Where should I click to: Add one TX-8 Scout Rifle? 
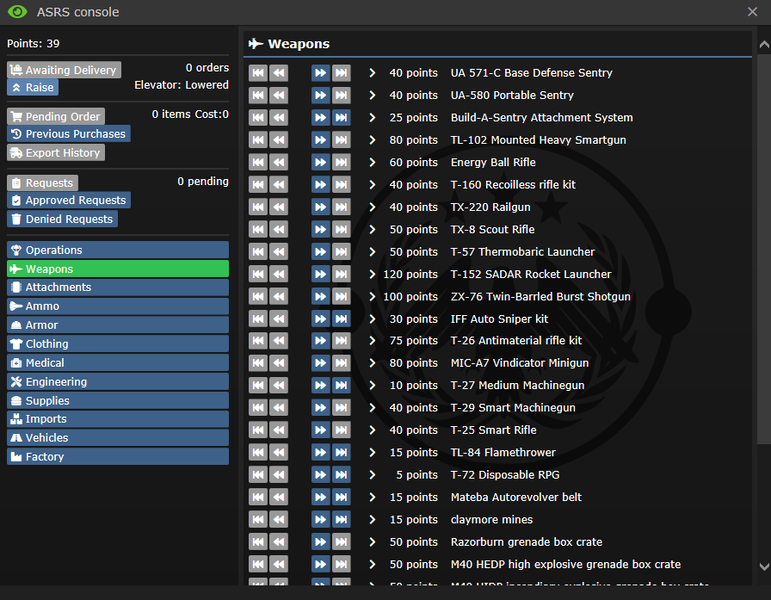click(x=320, y=230)
